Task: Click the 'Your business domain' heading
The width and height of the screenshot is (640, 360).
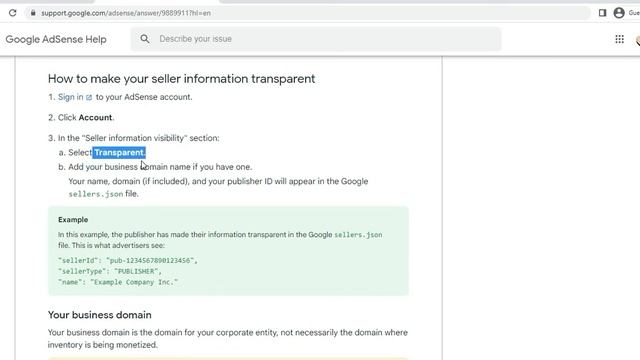Action: click(x=100, y=315)
